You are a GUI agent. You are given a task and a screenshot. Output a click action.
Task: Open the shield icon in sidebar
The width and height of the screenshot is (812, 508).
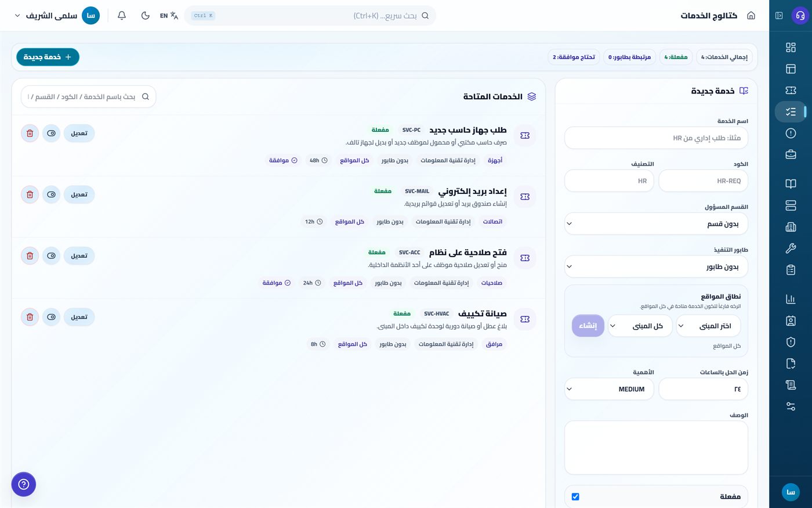point(791,342)
